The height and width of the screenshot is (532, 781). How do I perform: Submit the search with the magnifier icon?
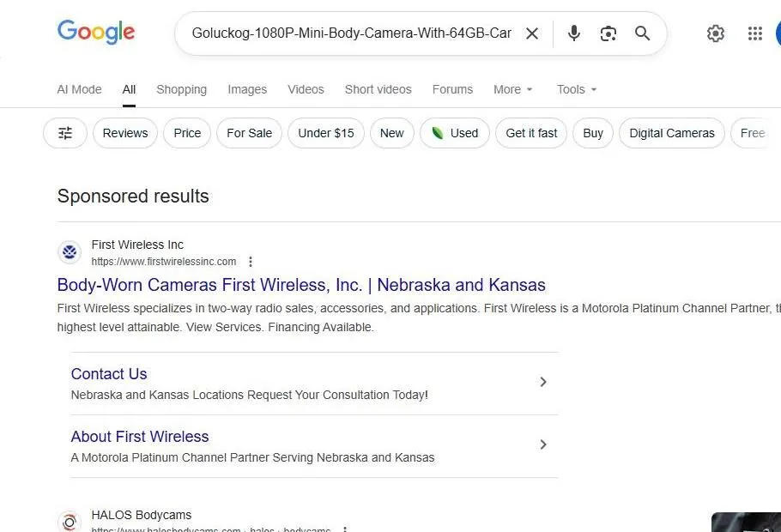[x=642, y=33]
